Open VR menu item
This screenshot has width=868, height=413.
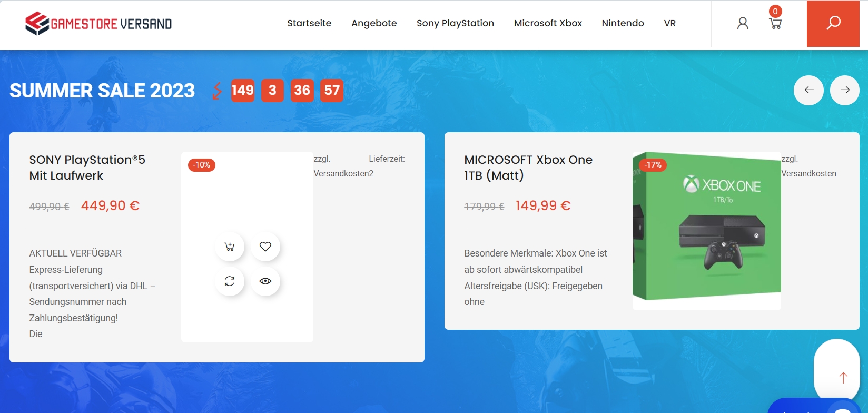[x=670, y=23]
